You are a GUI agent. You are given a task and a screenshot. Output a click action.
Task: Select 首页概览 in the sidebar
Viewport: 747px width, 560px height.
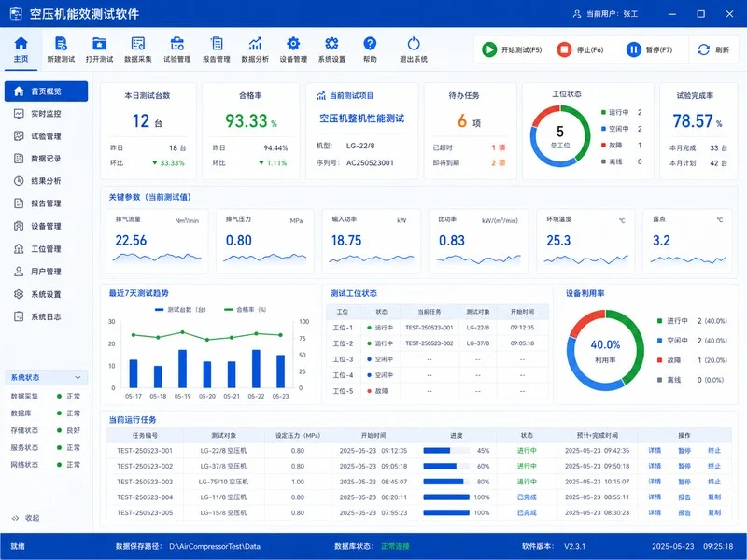click(x=46, y=91)
